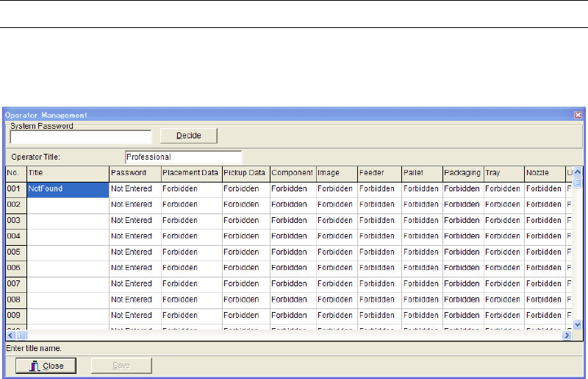
Task: Click the No. column header
Action: point(16,173)
